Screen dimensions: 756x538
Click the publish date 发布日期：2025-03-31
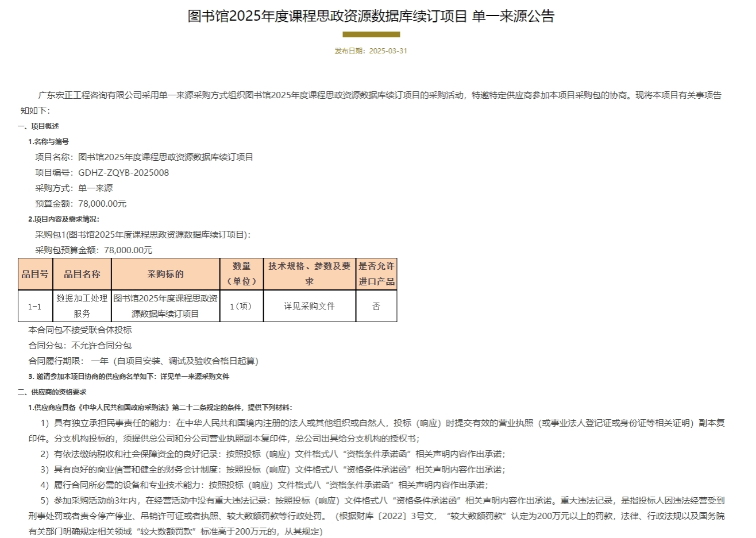[371, 51]
